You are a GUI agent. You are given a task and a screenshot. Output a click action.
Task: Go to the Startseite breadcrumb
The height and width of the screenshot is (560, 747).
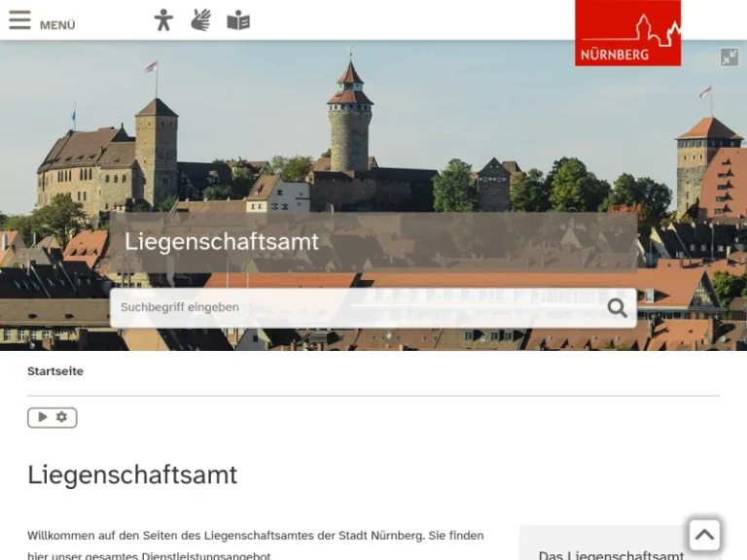55,371
